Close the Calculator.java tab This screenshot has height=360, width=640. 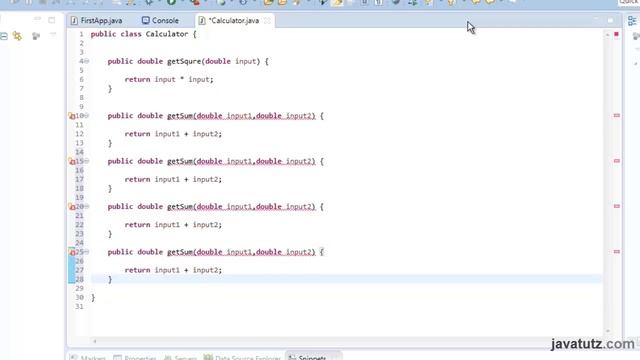point(267,20)
